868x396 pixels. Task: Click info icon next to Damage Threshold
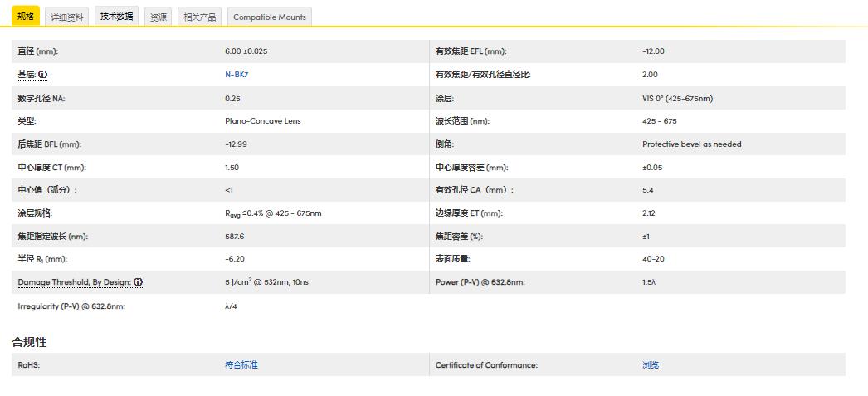(138, 282)
